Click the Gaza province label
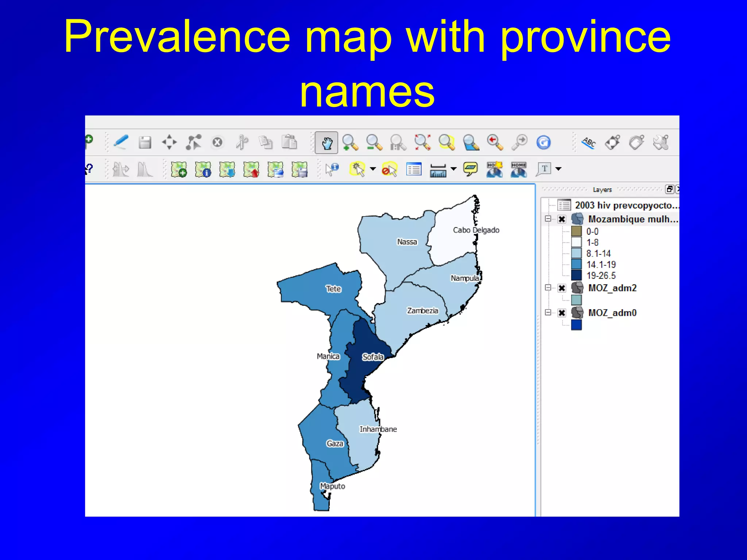The height and width of the screenshot is (560, 747). pyautogui.click(x=335, y=443)
